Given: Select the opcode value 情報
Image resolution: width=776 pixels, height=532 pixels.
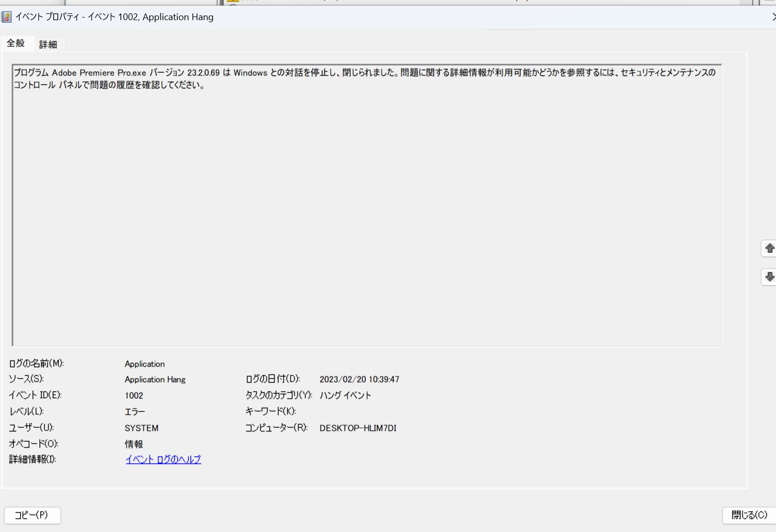Looking at the screenshot, I should pyautogui.click(x=134, y=444).
